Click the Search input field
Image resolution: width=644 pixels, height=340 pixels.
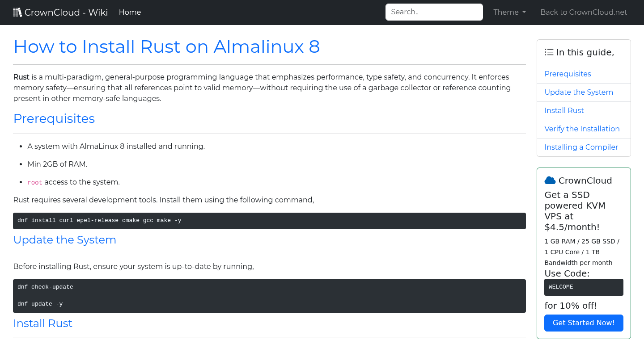(433, 12)
